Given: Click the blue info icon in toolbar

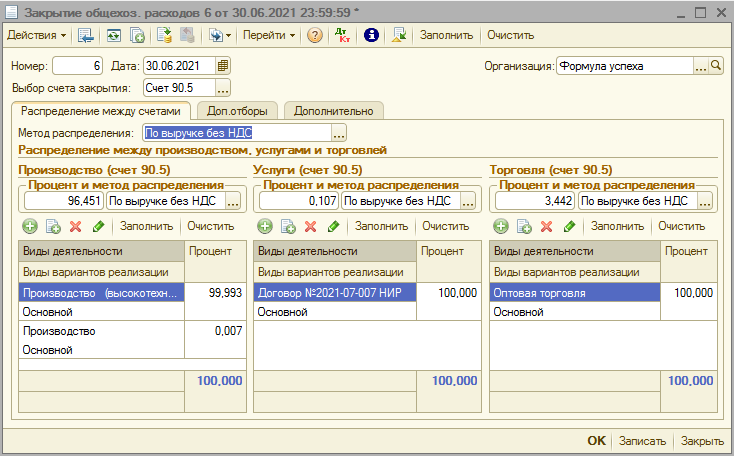Looking at the screenshot, I should coord(371,35).
